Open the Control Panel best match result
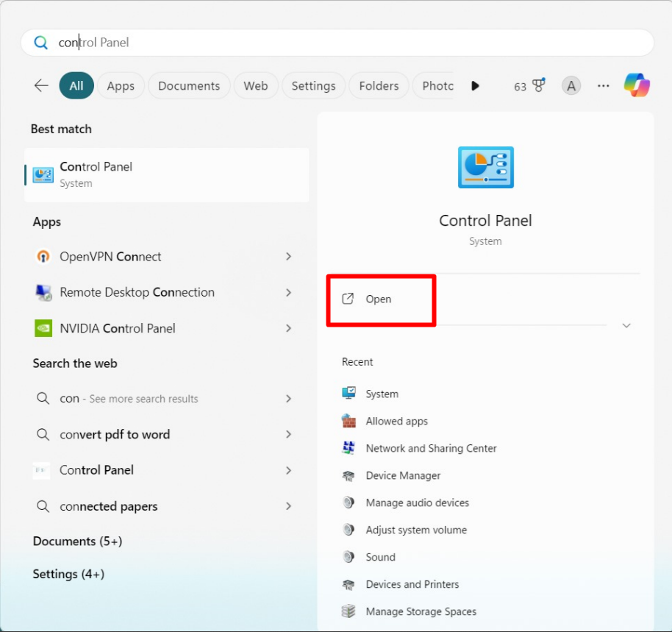The height and width of the screenshot is (632, 672). point(167,175)
